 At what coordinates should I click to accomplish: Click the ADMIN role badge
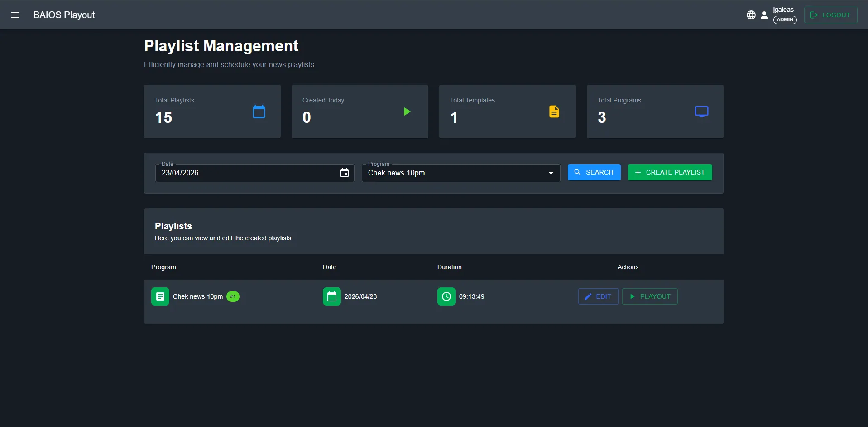click(x=785, y=19)
